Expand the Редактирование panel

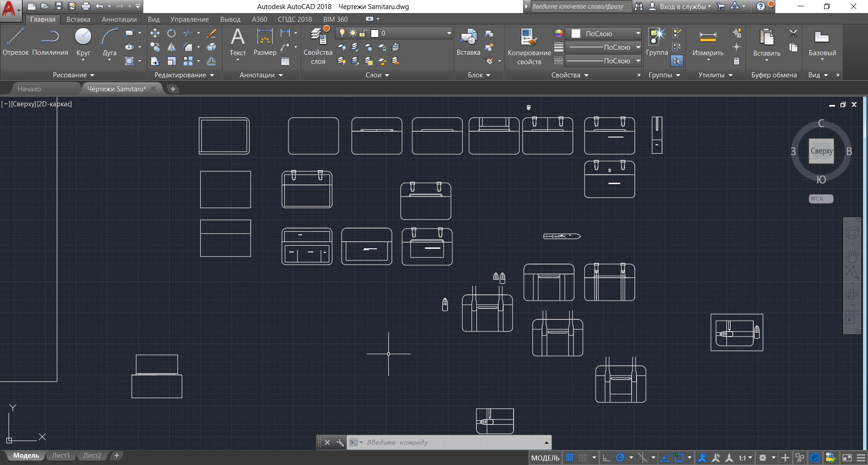tap(184, 75)
